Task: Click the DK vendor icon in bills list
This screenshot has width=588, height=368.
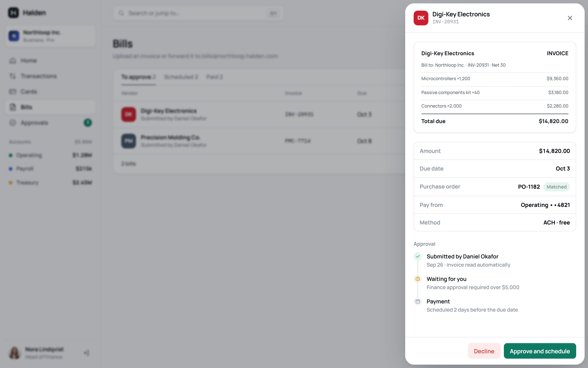Action: pyautogui.click(x=129, y=114)
